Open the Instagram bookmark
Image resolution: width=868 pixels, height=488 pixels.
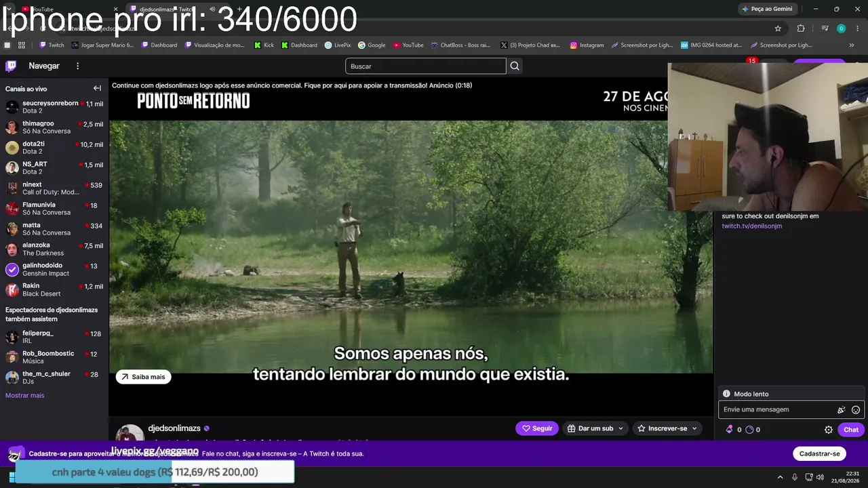tap(587, 45)
